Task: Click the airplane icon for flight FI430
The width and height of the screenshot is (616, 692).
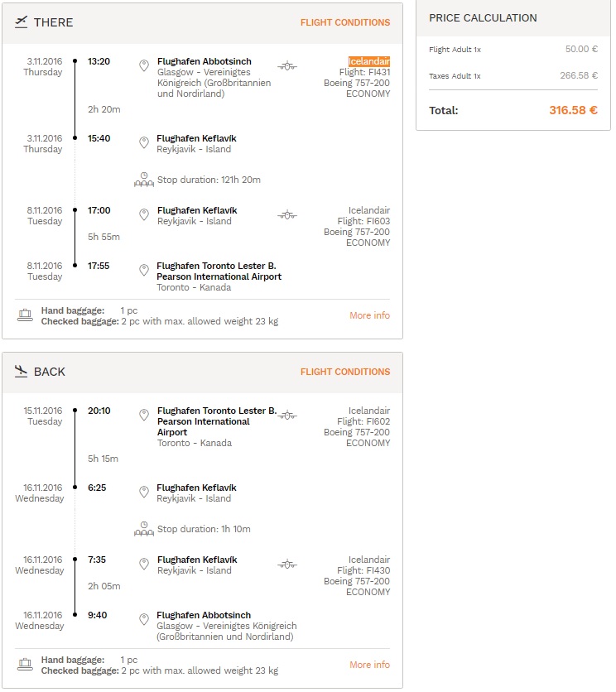Action: coord(287,565)
